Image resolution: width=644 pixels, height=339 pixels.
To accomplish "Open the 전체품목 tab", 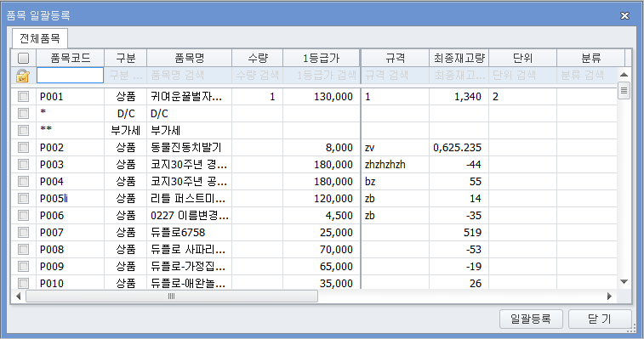I will click(x=40, y=38).
